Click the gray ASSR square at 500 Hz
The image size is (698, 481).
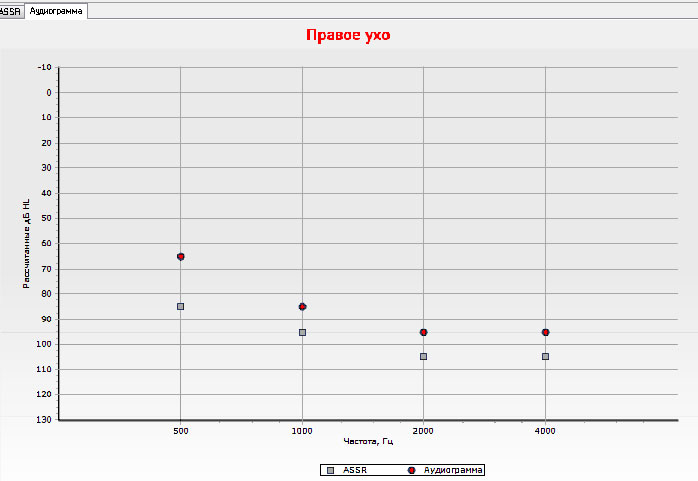(x=181, y=307)
